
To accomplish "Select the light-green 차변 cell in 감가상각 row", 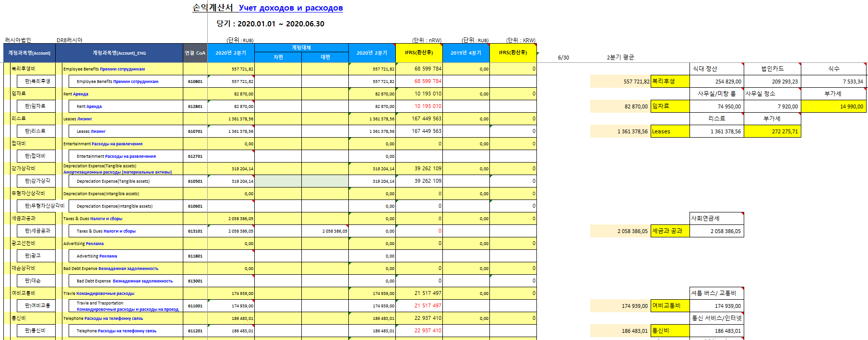I will click(278, 181).
